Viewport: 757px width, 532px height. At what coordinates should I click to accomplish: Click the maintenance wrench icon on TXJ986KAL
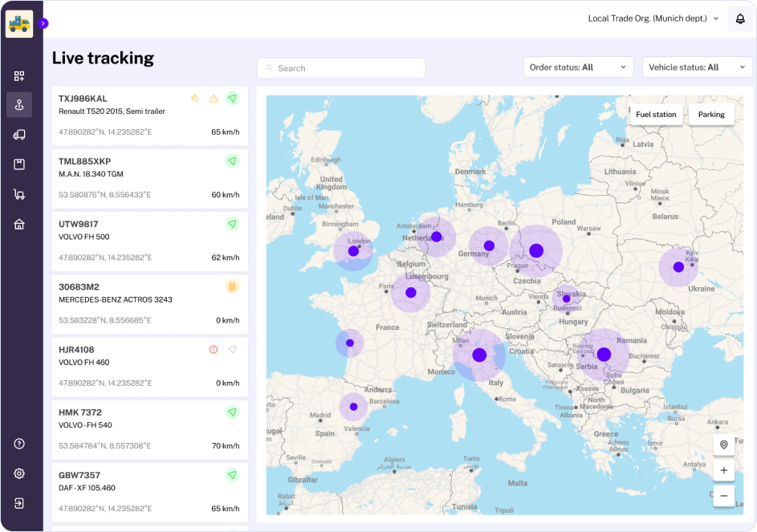[195, 97]
